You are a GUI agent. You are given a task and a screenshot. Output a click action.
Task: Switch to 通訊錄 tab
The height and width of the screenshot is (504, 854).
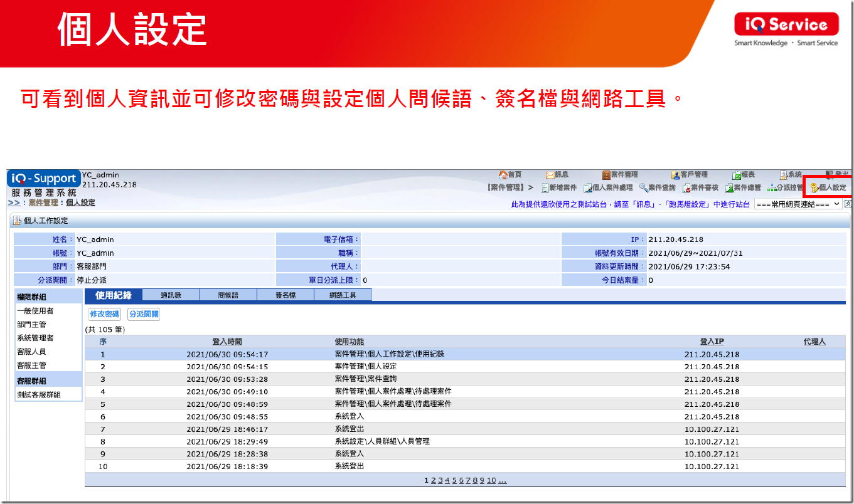pyautogui.click(x=171, y=295)
